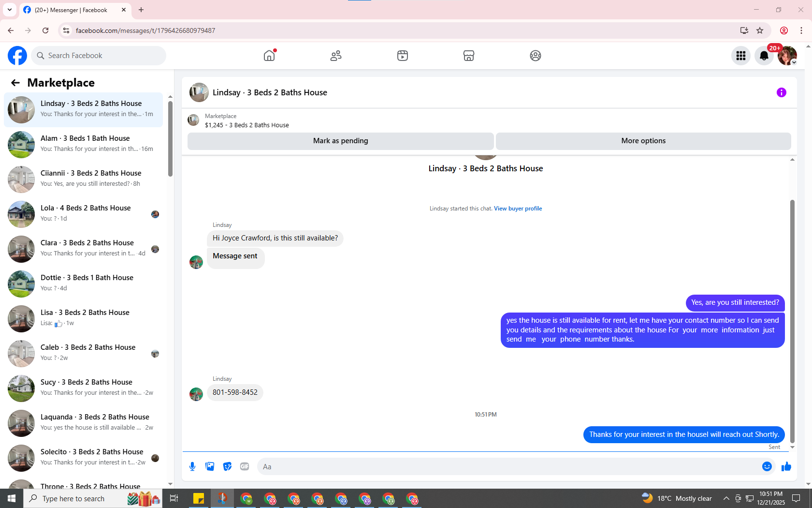812x508 pixels.
Task: Click Lindsay's avatar in the chat header
Action: tap(199, 92)
